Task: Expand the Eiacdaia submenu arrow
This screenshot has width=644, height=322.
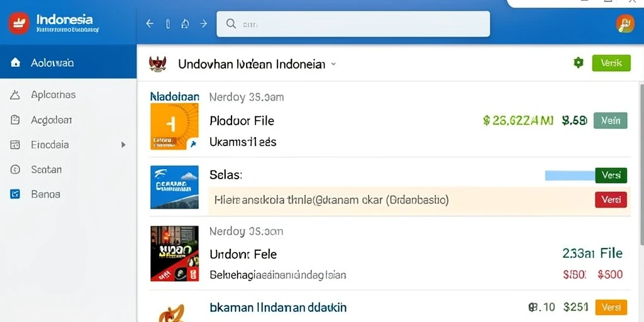Action: point(123,145)
